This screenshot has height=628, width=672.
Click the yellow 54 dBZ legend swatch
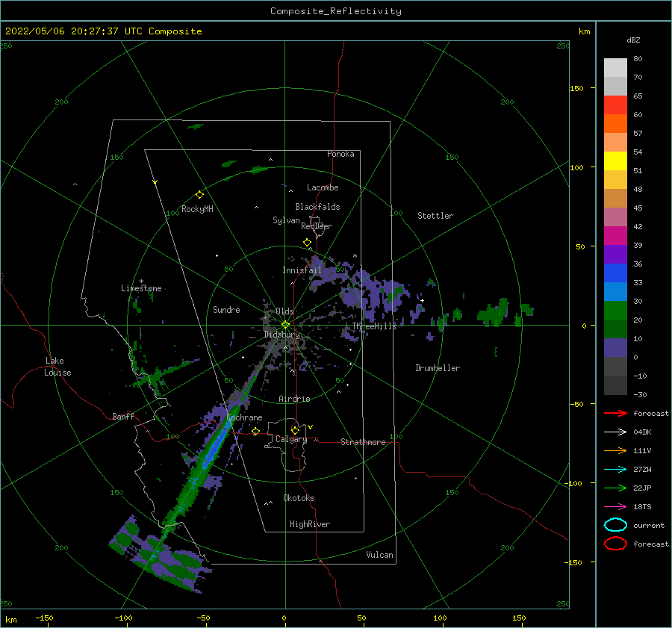pos(615,161)
